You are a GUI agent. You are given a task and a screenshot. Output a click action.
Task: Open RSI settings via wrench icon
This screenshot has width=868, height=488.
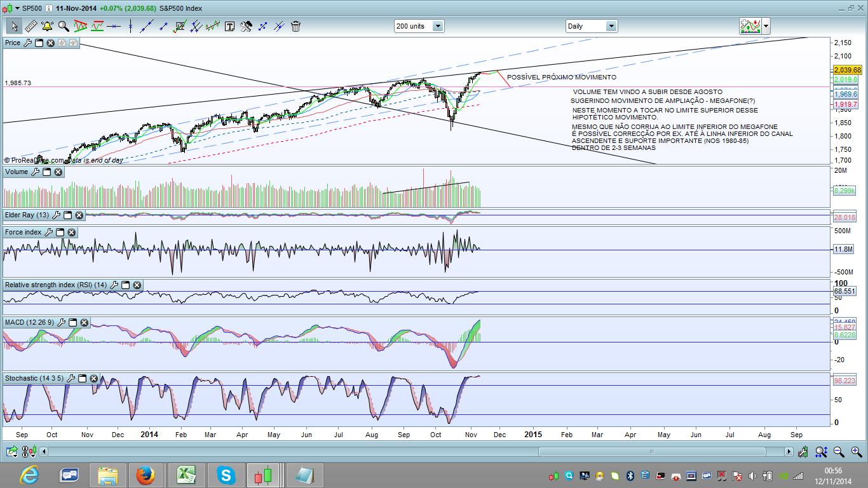pyautogui.click(x=113, y=285)
